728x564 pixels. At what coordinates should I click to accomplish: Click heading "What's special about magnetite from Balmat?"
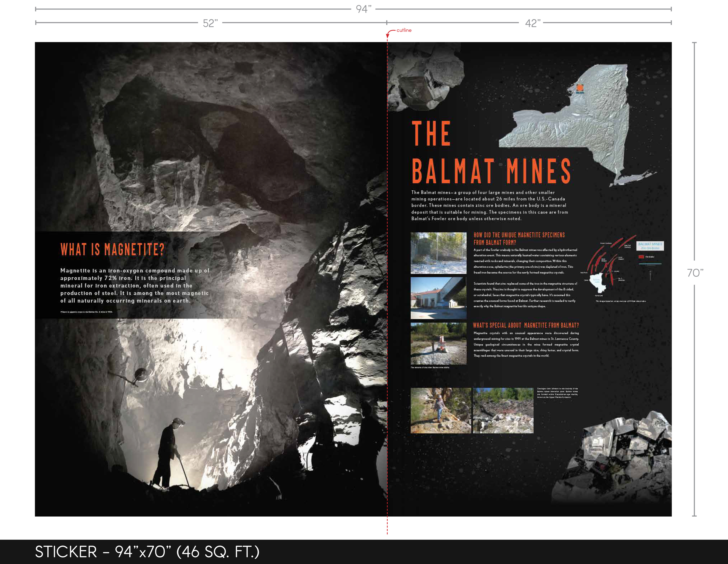(526, 325)
